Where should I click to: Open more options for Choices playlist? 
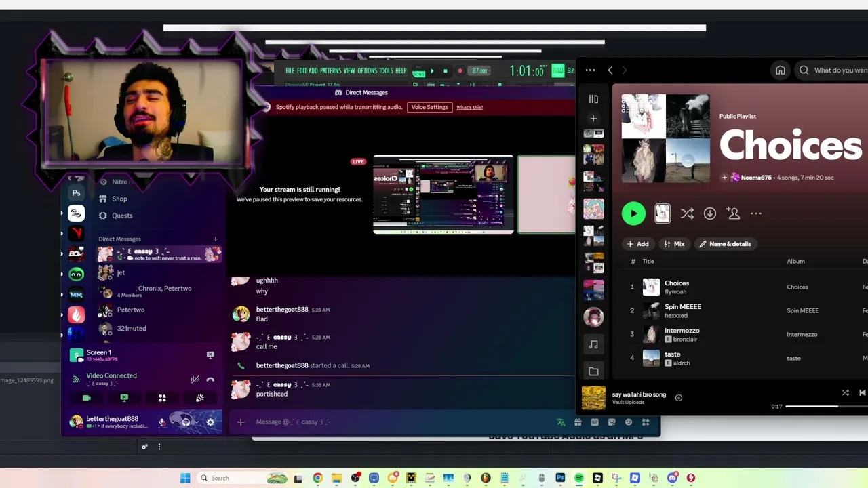[x=756, y=213]
